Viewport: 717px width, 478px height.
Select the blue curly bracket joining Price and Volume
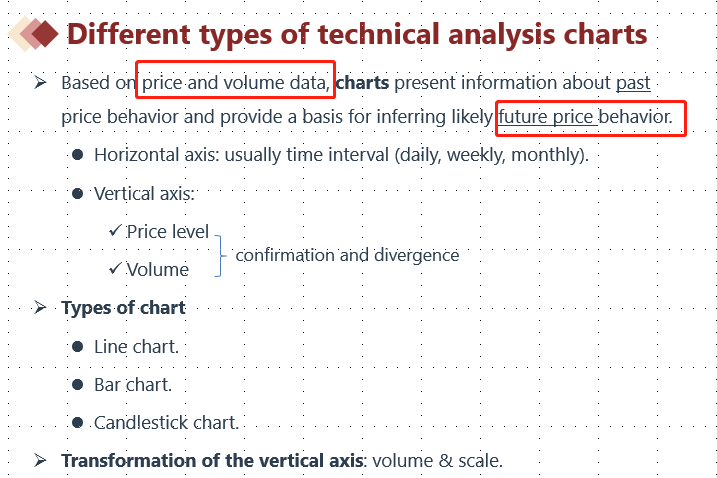pos(219,254)
